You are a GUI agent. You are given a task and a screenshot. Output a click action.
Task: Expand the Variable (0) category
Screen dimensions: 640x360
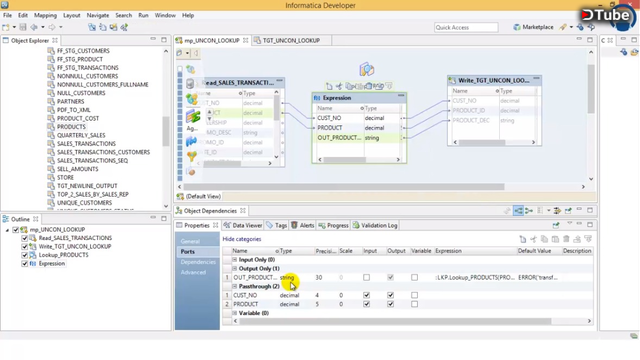tap(235, 313)
